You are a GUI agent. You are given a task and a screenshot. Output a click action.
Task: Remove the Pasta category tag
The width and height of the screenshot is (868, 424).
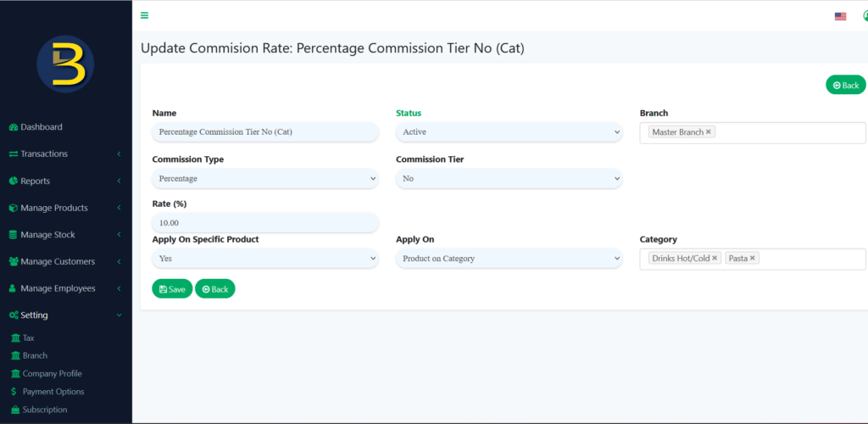[x=753, y=258]
